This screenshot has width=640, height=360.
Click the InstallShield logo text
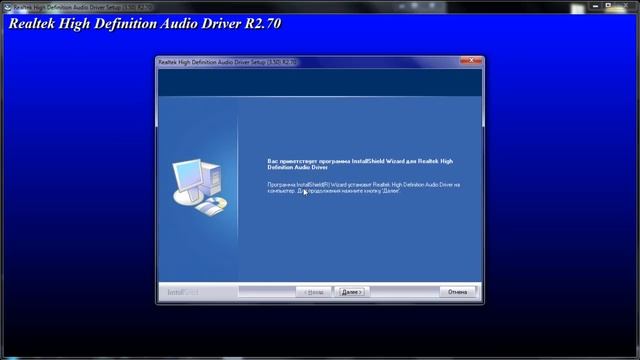(x=183, y=292)
